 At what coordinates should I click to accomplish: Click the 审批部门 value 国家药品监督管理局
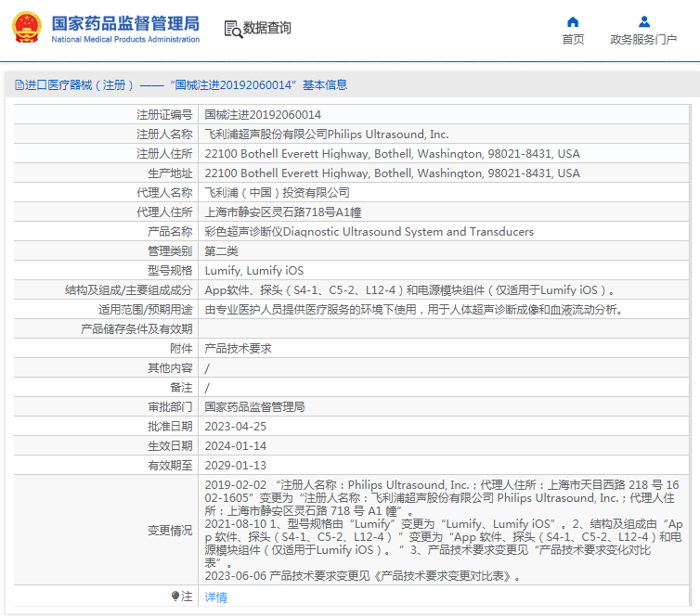[255, 406]
